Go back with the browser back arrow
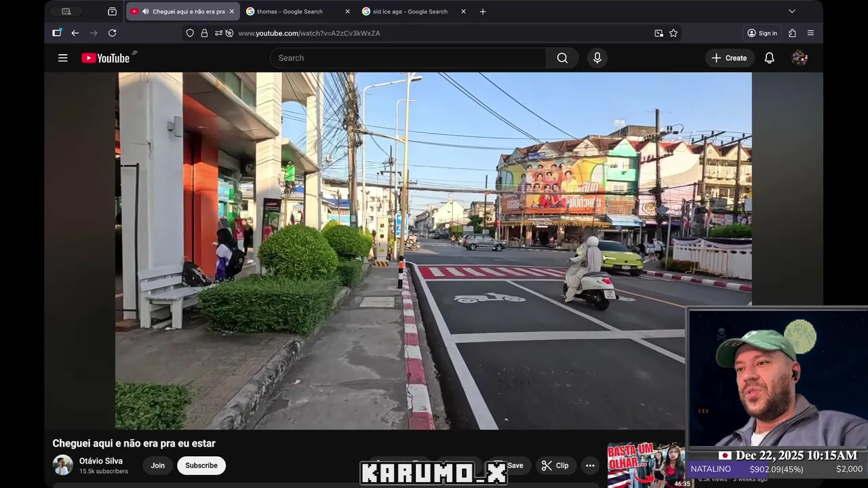Viewport: 868px width, 488px height. [75, 33]
